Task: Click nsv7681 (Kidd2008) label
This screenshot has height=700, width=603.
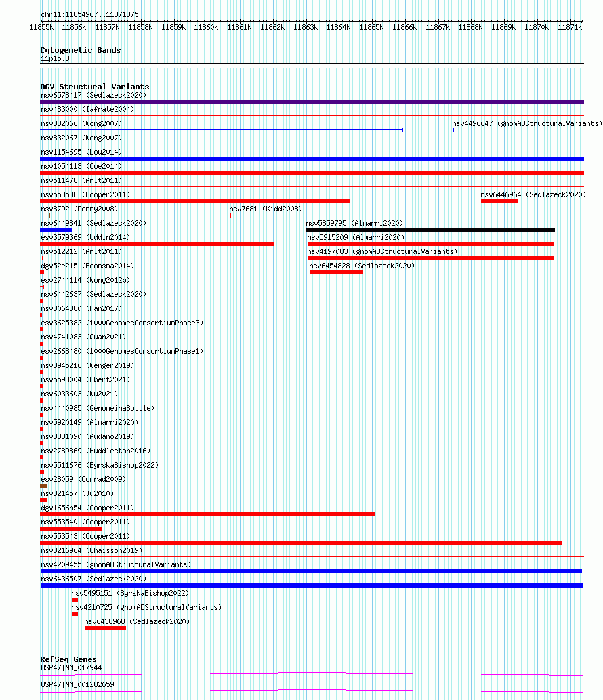Action: (266, 209)
